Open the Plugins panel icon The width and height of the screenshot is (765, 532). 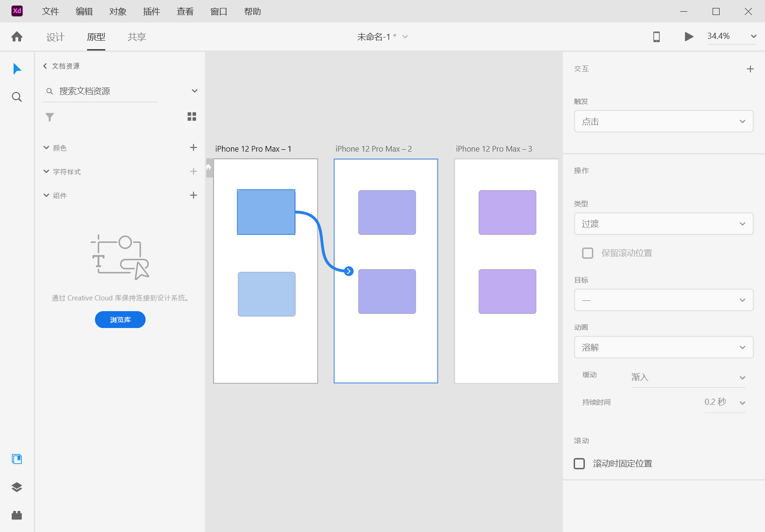point(17,515)
